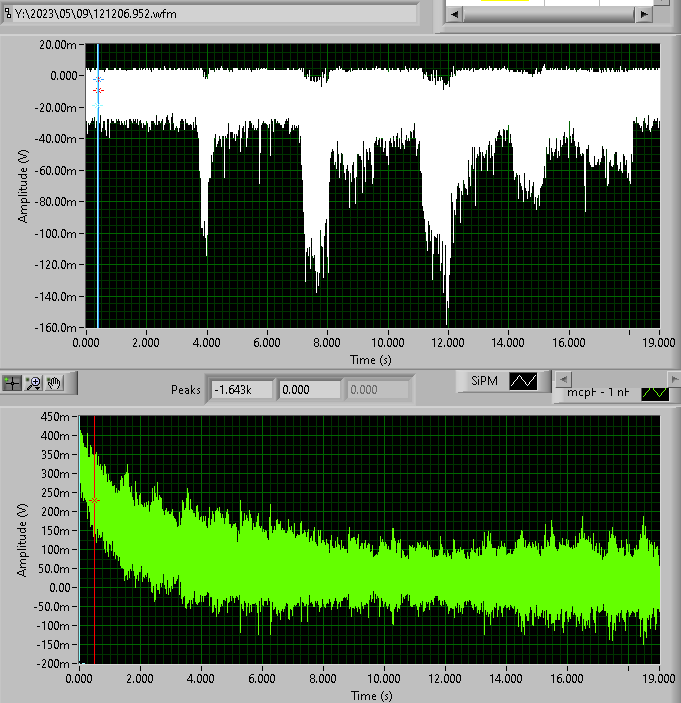681x703 pixels.
Task: Click the cyan cursor marker near -20.00m
Action: point(98,106)
